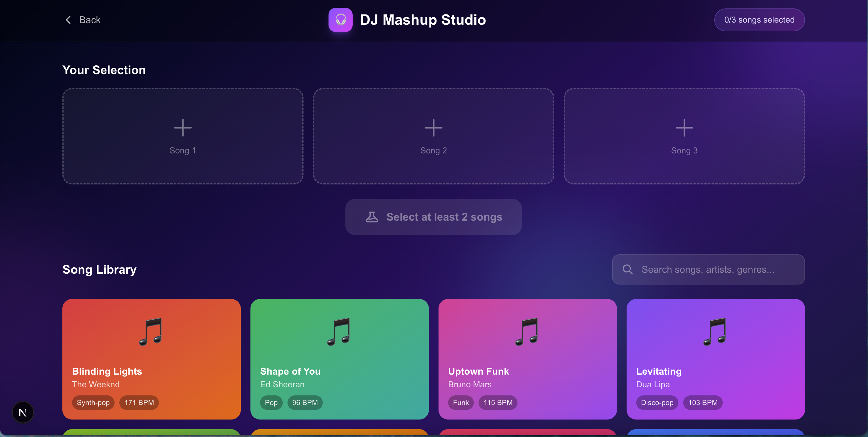Click the Synth-pop genre tag
868x437 pixels.
tap(93, 403)
